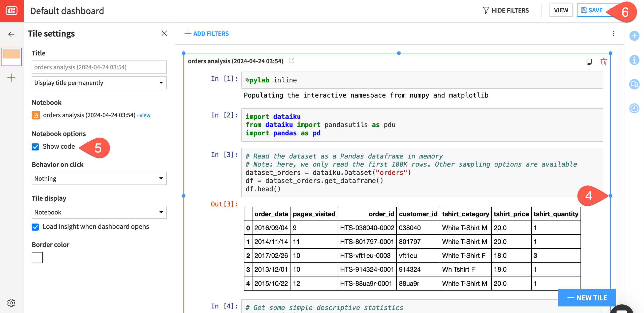Open the notebook insight in a new tab

point(292,60)
